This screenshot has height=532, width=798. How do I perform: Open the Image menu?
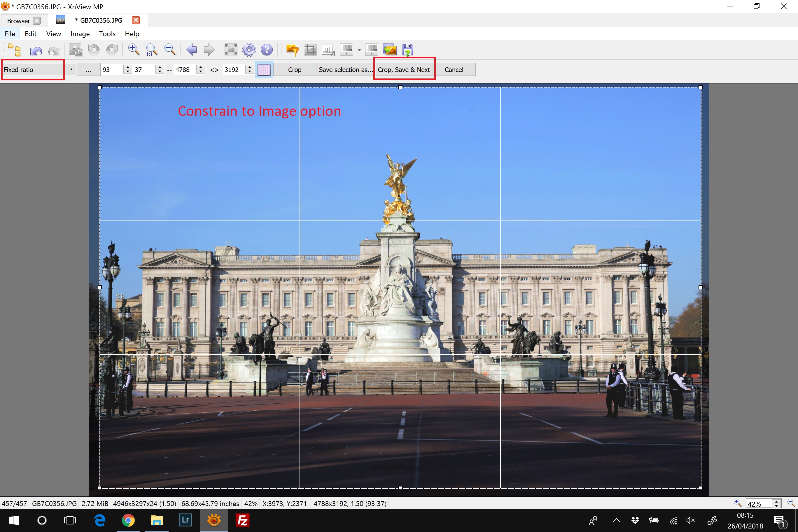tap(80, 34)
